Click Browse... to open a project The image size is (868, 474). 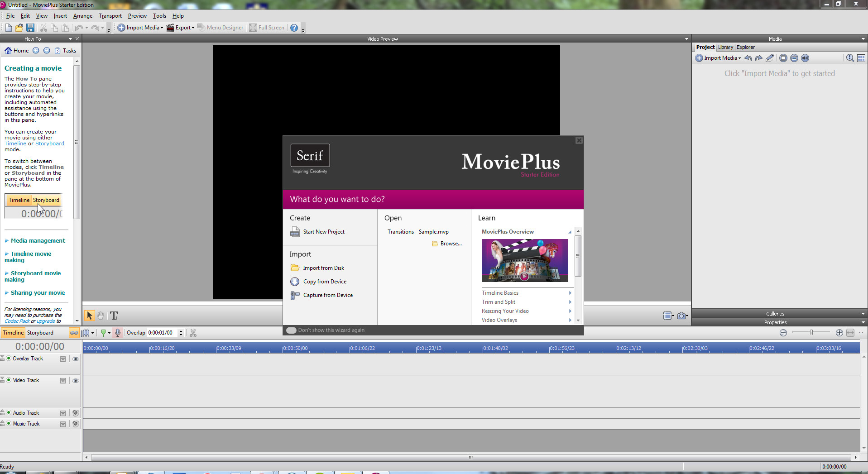[451, 244]
